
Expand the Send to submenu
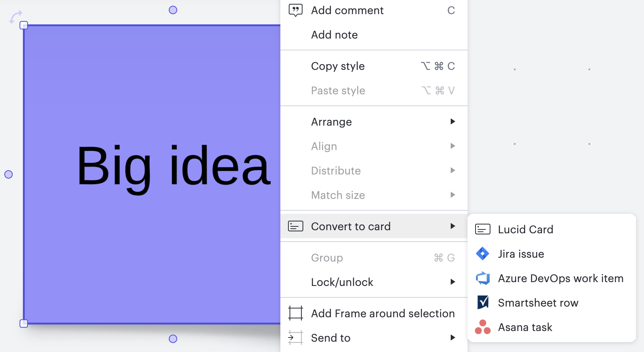click(453, 337)
